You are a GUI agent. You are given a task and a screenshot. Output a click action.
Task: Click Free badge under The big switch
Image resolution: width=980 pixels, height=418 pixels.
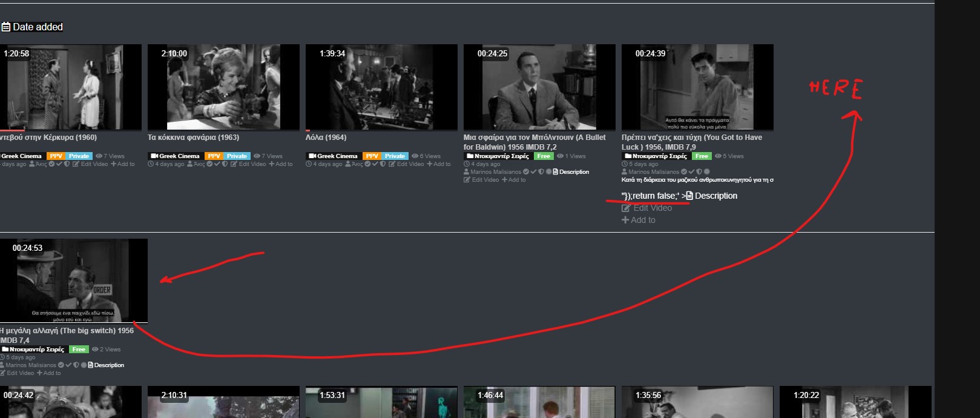coord(79,350)
